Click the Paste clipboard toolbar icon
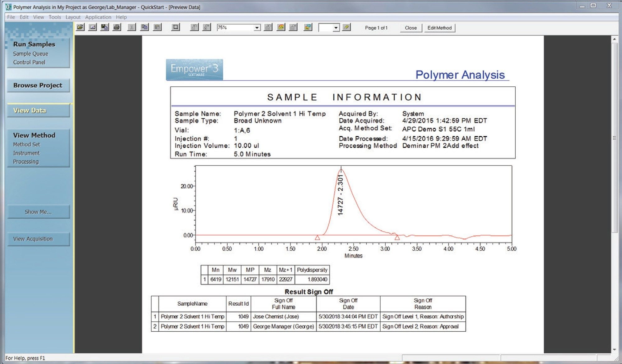 pyautogui.click(x=157, y=27)
